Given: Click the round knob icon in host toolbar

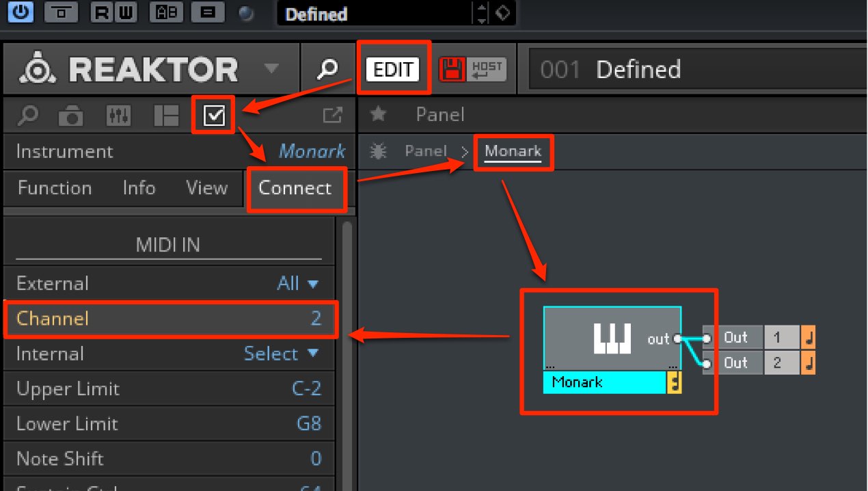Looking at the screenshot, I should [x=247, y=13].
